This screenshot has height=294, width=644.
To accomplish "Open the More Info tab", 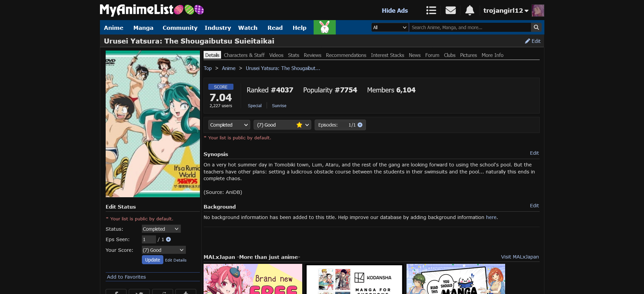I will tap(492, 55).
